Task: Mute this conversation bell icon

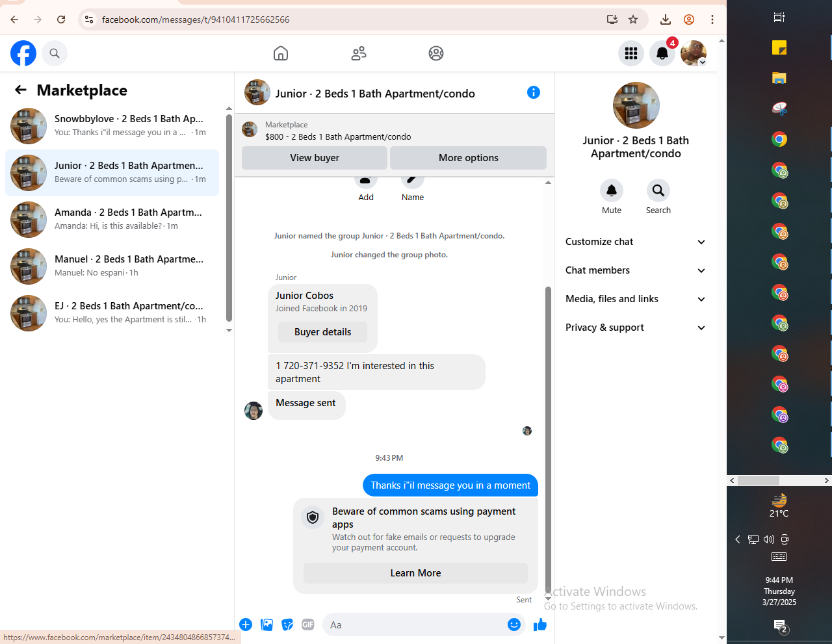Action: tap(612, 190)
